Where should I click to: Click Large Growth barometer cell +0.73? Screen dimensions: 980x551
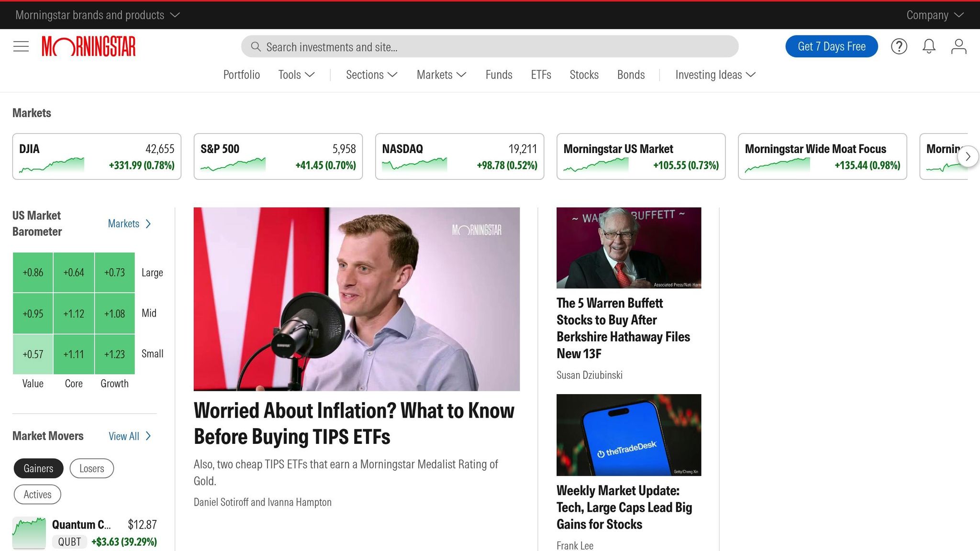115,272
